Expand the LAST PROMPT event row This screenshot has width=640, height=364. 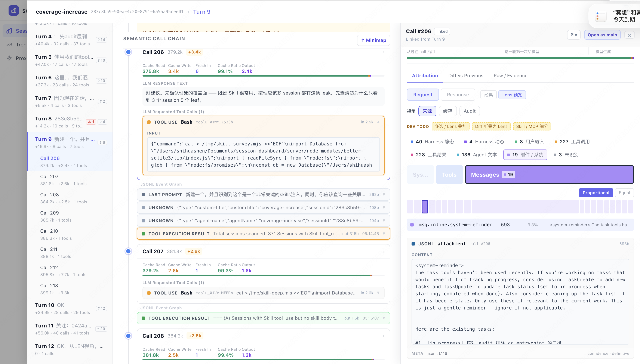point(264,194)
